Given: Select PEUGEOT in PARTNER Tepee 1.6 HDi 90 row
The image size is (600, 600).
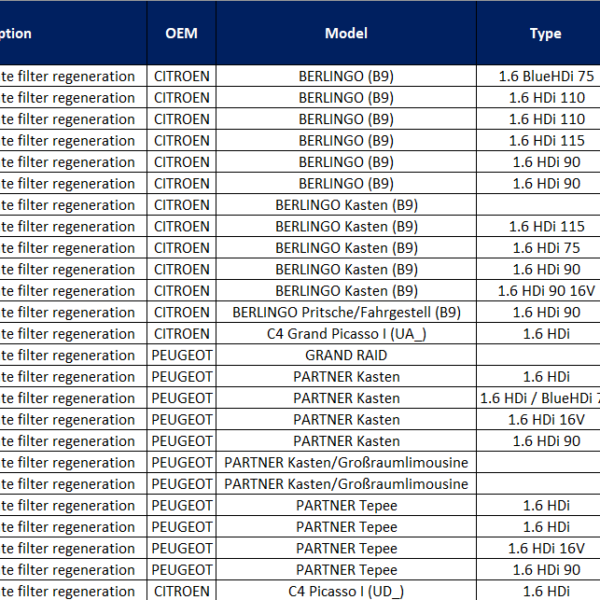Looking at the screenshot, I should pos(181,569).
